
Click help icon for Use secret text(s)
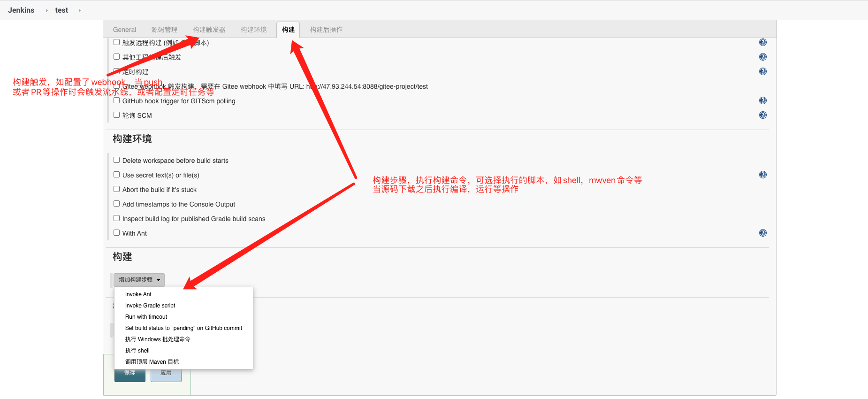762,175
